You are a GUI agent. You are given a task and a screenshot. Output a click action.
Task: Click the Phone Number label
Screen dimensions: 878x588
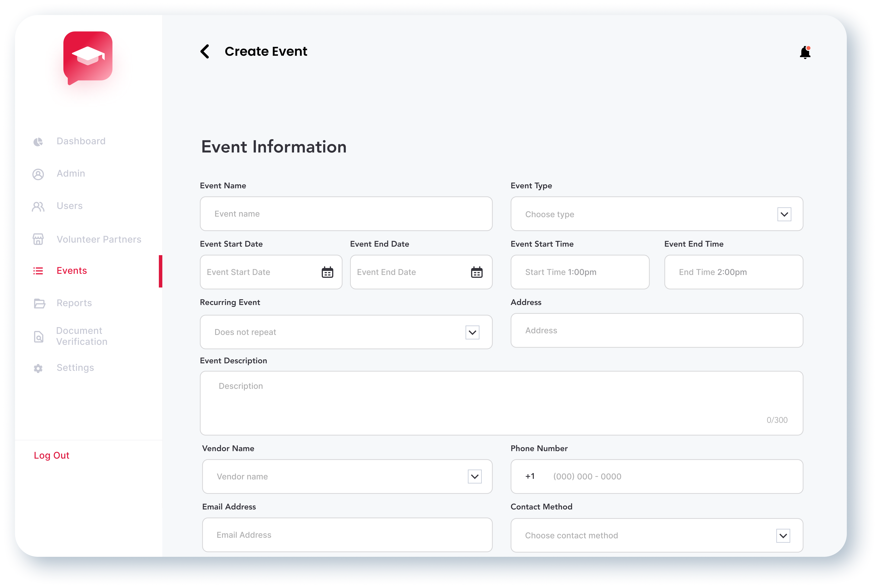click(x=539, y=448)
